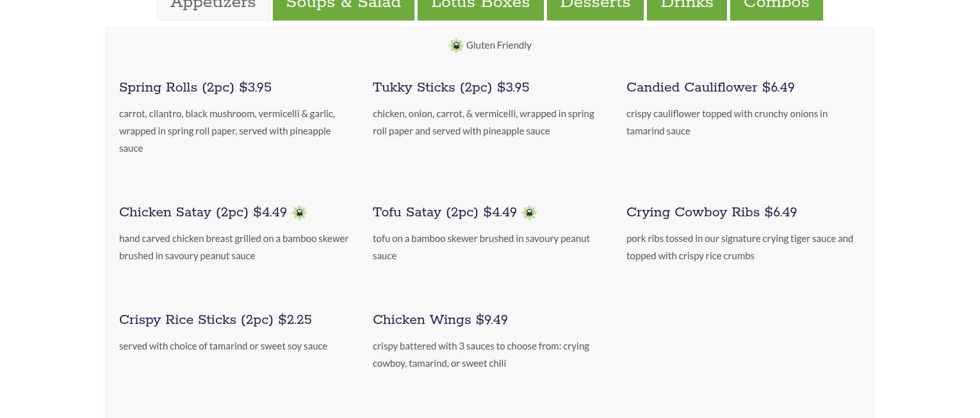This screenshot has width=980, height=418.
Task: Select the Candied Cauliflower item title
Action: (710, 88)
